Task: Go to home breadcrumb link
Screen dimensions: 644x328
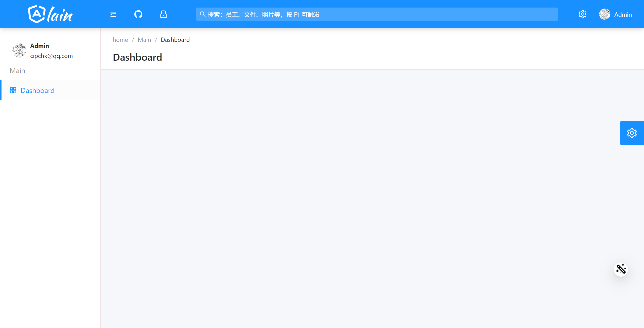Action: click(120, 40)
